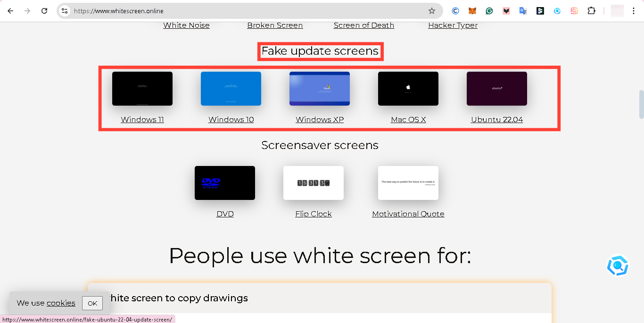Click the Windows 11 text link
This screenshot has height=323, width=644.
pyautogui.click(x=142, y=120)
